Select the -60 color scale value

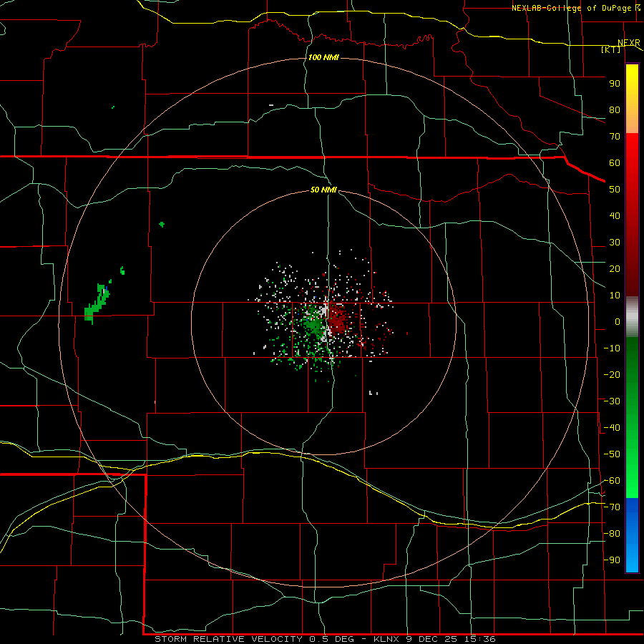click(612, 481)
